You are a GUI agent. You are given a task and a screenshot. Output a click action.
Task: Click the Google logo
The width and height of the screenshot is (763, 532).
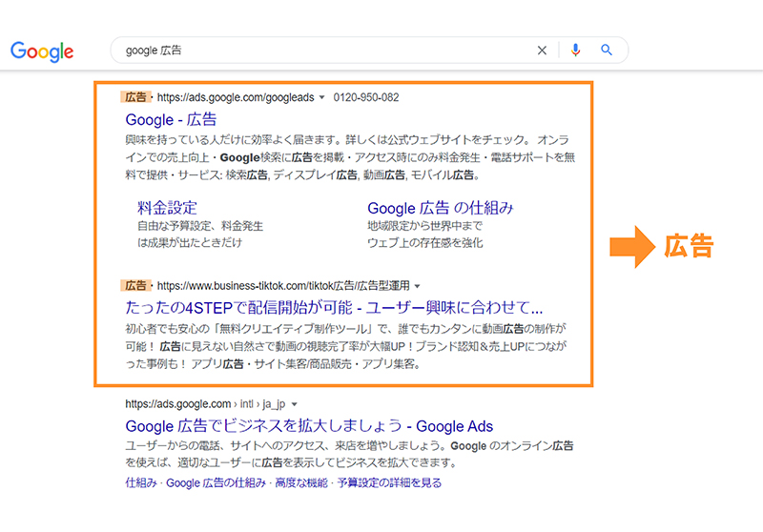point(42,51)
